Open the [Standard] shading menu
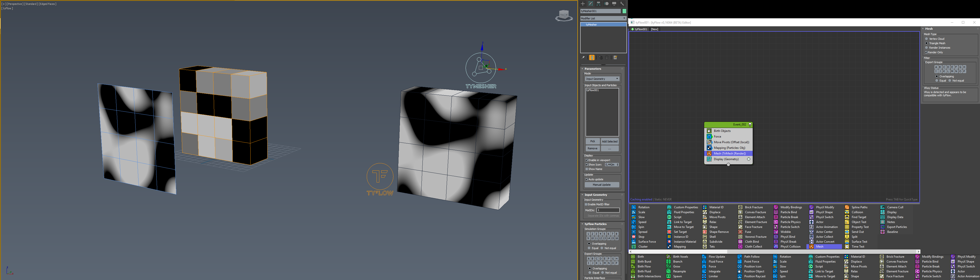This screenshot has width=980, height=280. [31, 4]
